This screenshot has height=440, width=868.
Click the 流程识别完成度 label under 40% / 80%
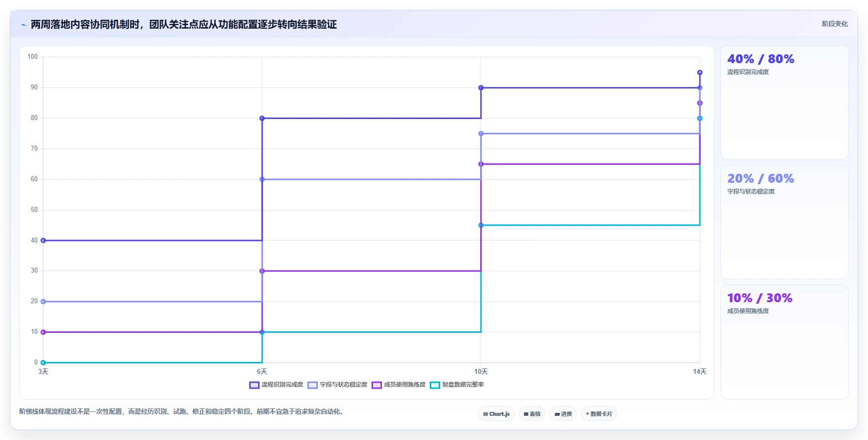(748, 72)
